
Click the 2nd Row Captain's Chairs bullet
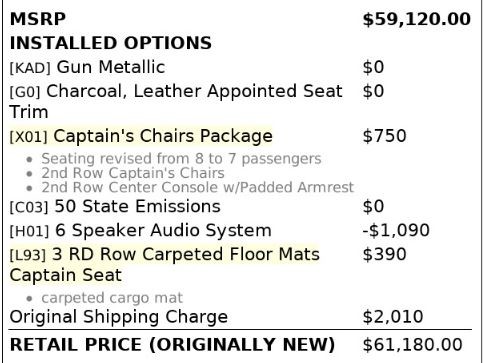[x=133, y=173]
